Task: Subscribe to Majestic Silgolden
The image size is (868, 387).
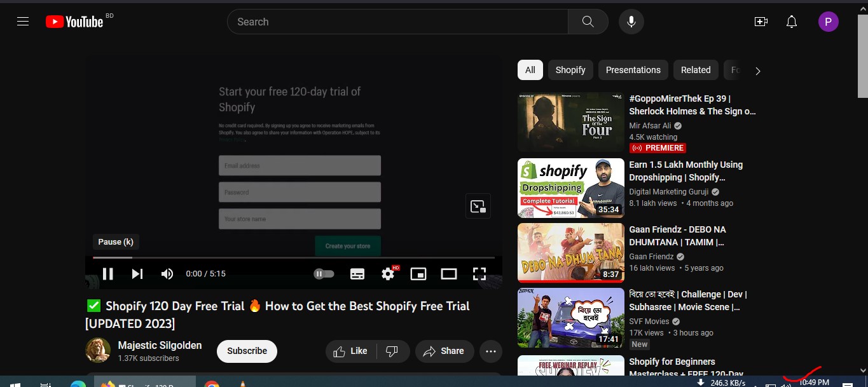Action: [247, 351]
